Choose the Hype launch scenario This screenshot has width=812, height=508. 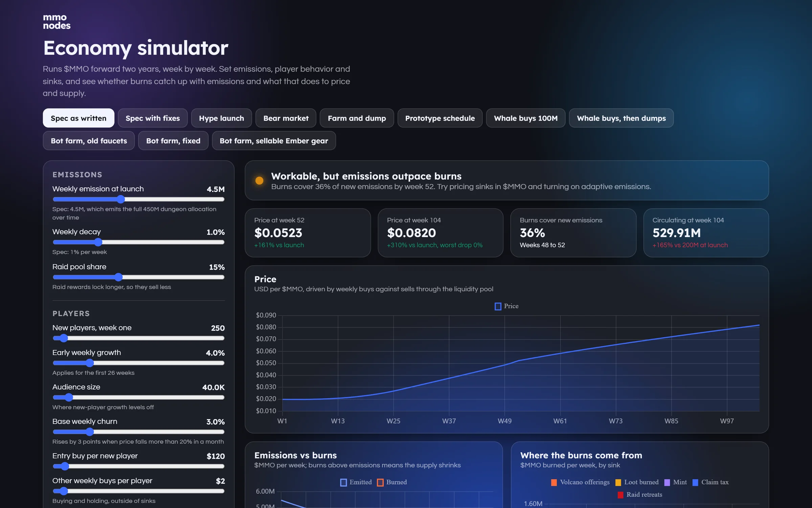tap(221, 118)
